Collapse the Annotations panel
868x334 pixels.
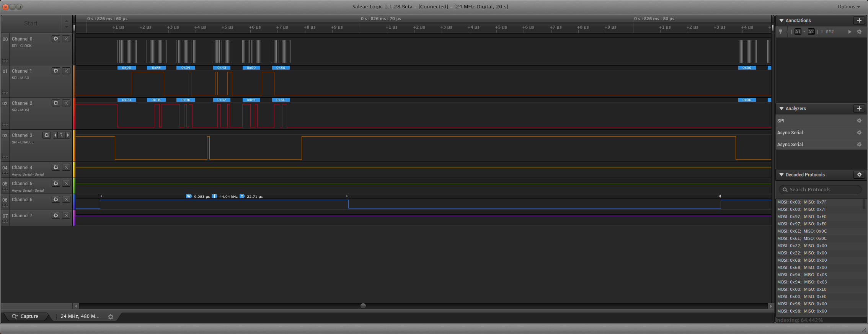(x=781, y=21)
